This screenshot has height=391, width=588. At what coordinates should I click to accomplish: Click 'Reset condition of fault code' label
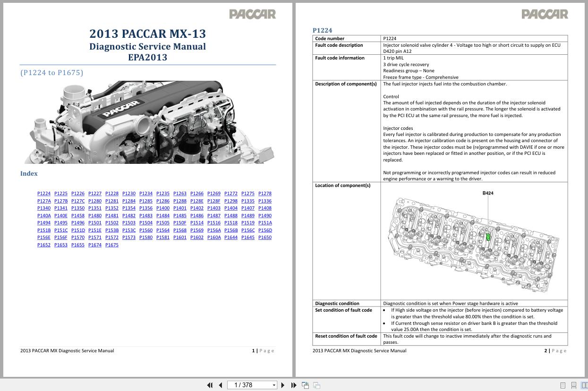tap(346, 336)
